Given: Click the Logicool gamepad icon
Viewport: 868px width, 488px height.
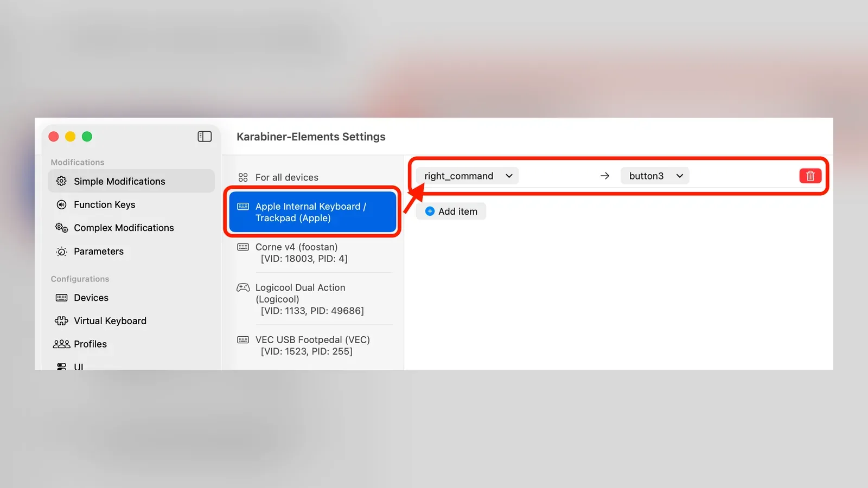Looking at the screenshot, I should [243, 287].
